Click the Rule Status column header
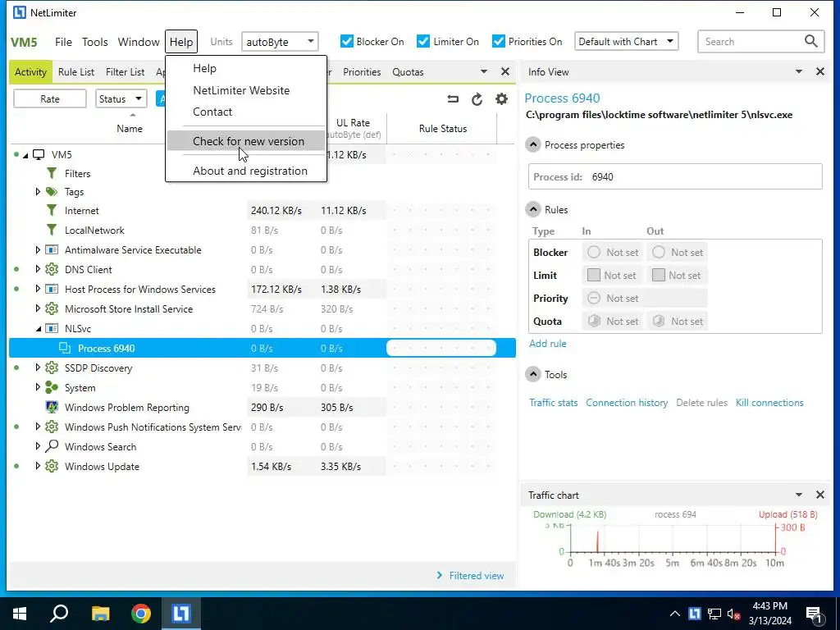The image size is (840, 630). (x=442, y=128)
